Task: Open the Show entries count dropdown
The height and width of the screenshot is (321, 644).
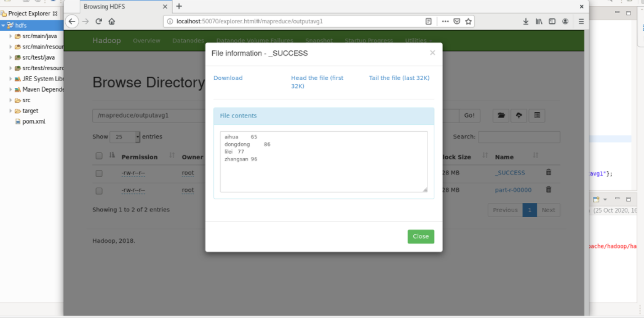Action: click(127, 137)
